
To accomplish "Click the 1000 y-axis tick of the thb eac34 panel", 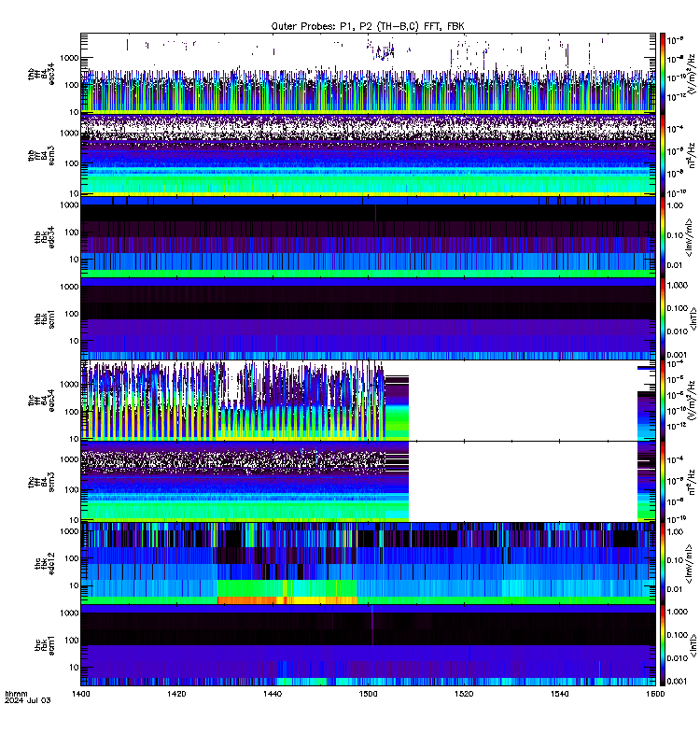I will point(69,58).
